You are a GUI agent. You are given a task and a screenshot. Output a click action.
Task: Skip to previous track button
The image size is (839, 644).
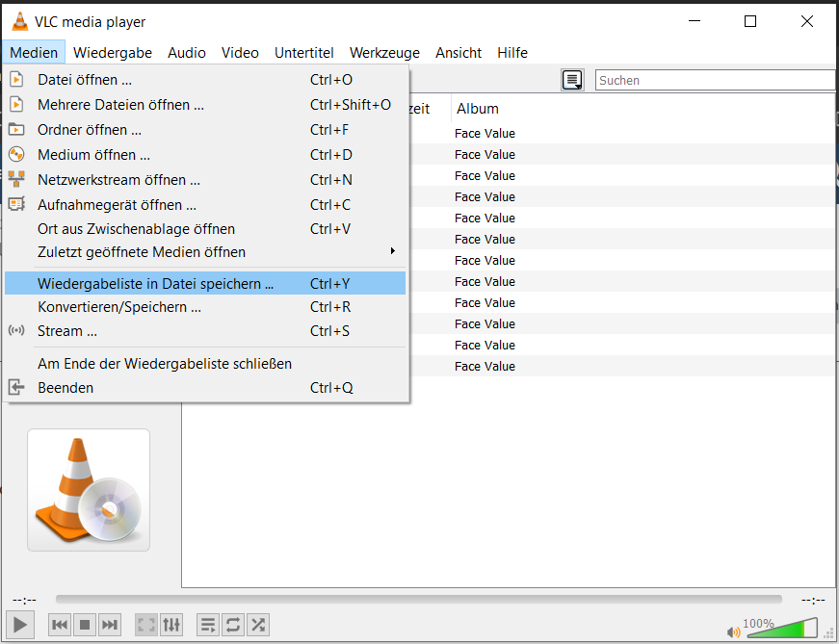(x=60, y=624)
